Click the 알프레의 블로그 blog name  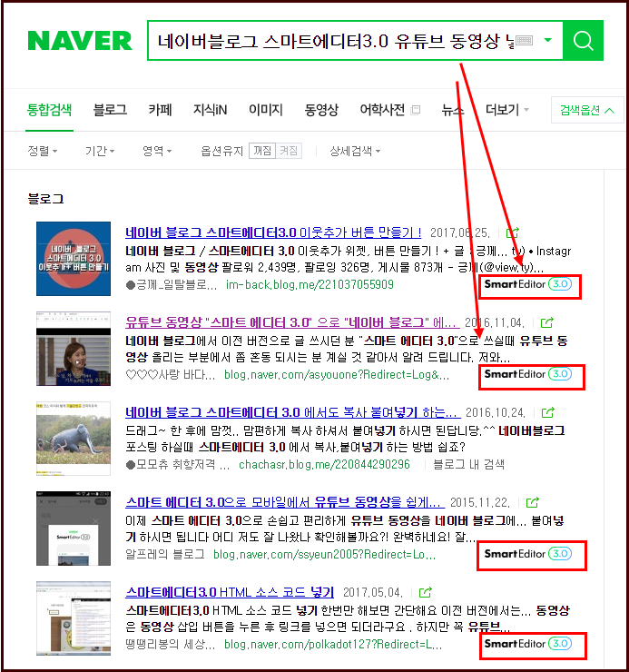[165, 555]
